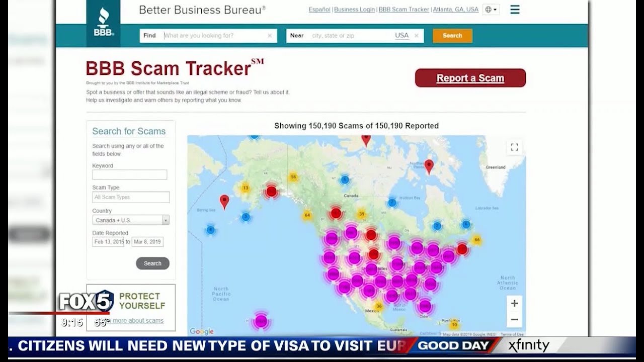
Task: Open the yellow cluster marked 10 at Puerto Rico
Action: coord(454,324)
